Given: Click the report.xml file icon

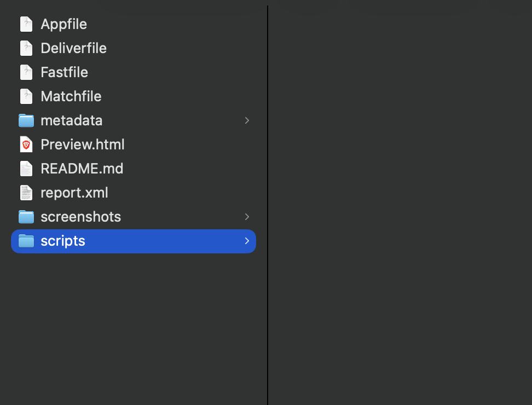Looking at the screenshot, I should click(26, 193).
